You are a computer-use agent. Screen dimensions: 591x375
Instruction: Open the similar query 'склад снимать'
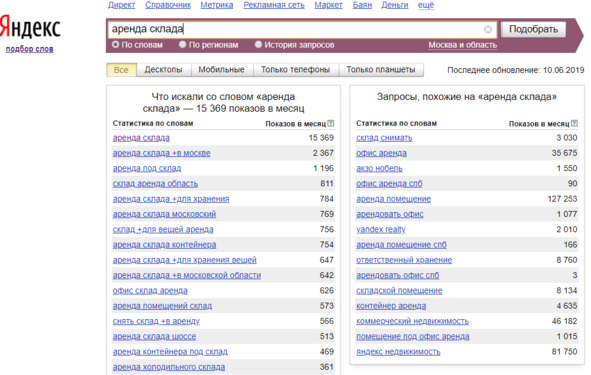pos(384,138)
